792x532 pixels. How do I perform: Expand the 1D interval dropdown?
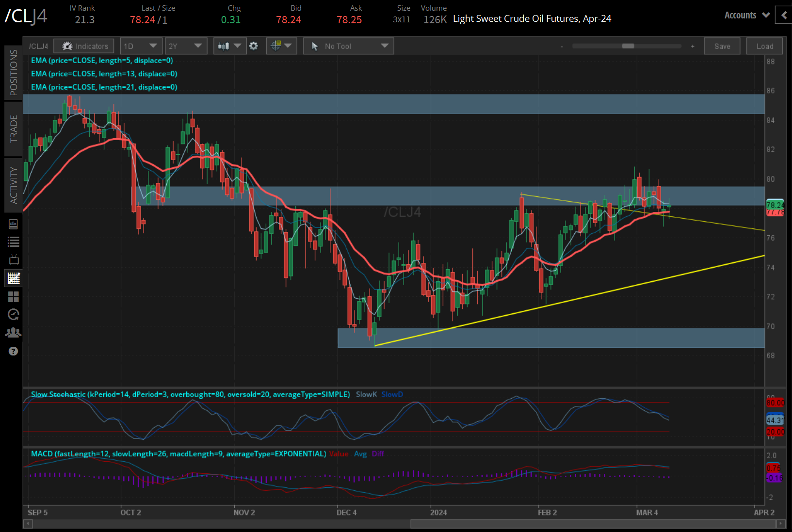click(140, 46)
